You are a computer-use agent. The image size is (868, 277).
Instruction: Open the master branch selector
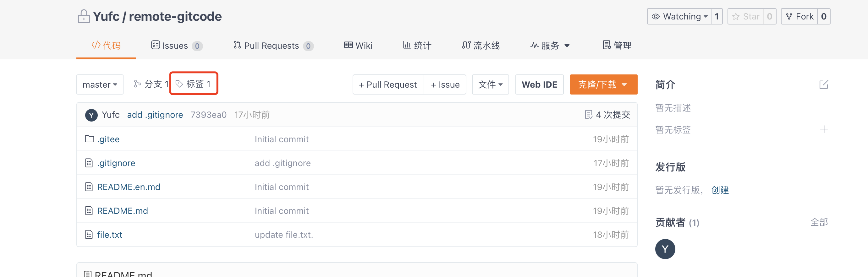(100, 84)
